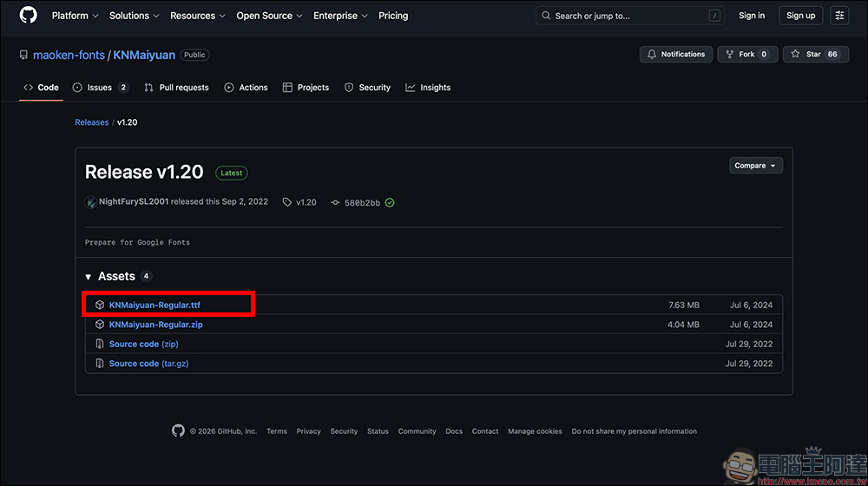Image resolution: width=868 pixels, height=486 pixels.
Task: Download KNMaiyuan-Regular.zip
Action: (x=155, y=325)
